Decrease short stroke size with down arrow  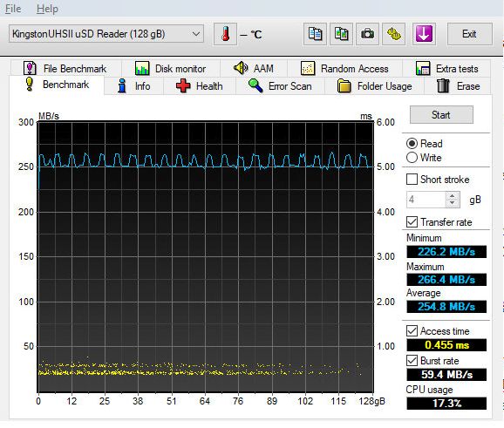453,203
